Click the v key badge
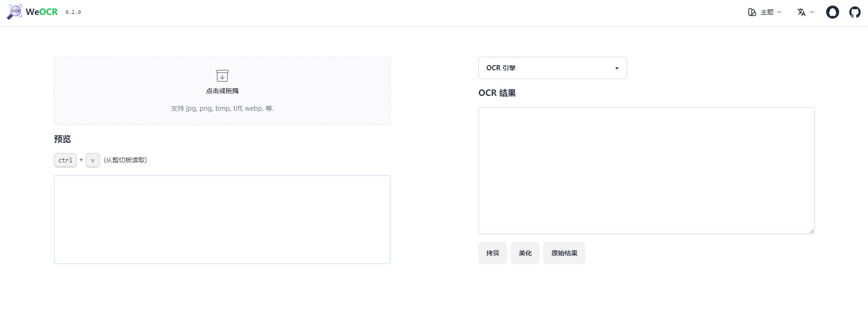The image size is (868, 314). tap(93, 160)
